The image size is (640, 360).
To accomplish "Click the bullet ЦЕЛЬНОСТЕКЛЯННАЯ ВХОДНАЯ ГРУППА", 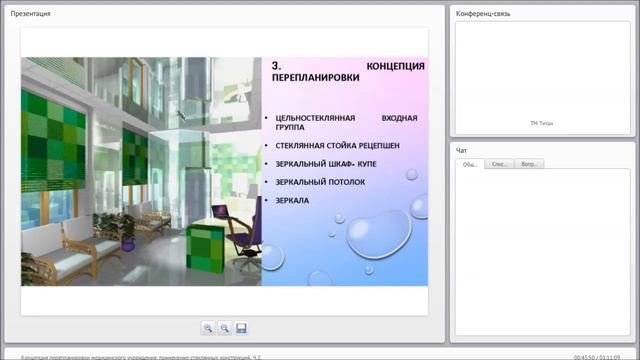I will point(346,122).
